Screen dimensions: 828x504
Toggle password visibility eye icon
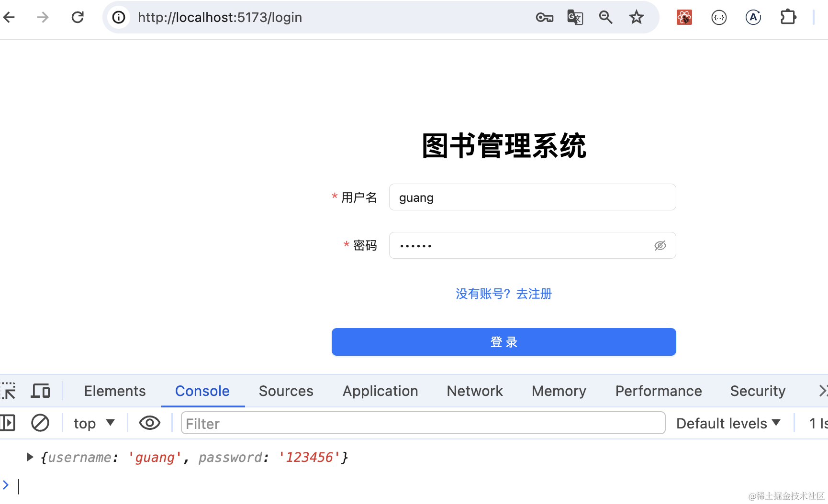[x=660, y=246]
